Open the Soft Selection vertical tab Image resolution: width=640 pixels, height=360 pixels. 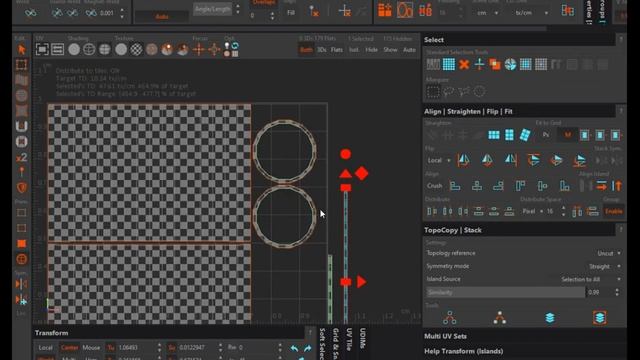322,343
